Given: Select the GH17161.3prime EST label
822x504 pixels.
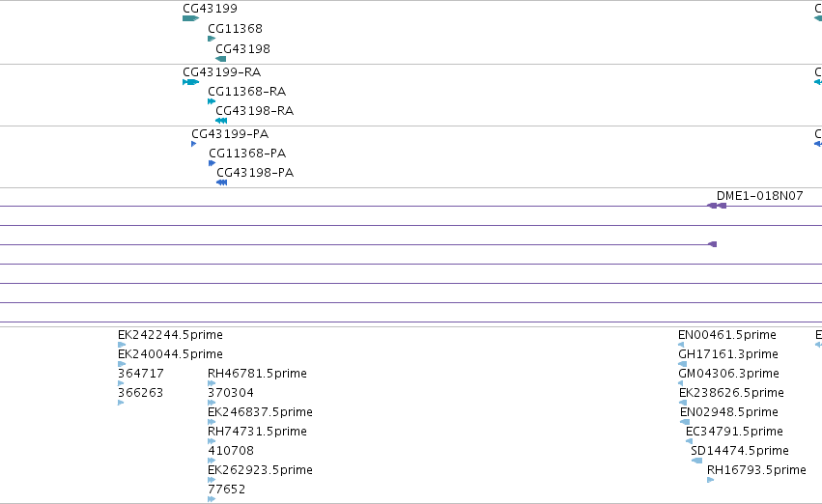Looking at the screenshot, I should click(728, 354).
